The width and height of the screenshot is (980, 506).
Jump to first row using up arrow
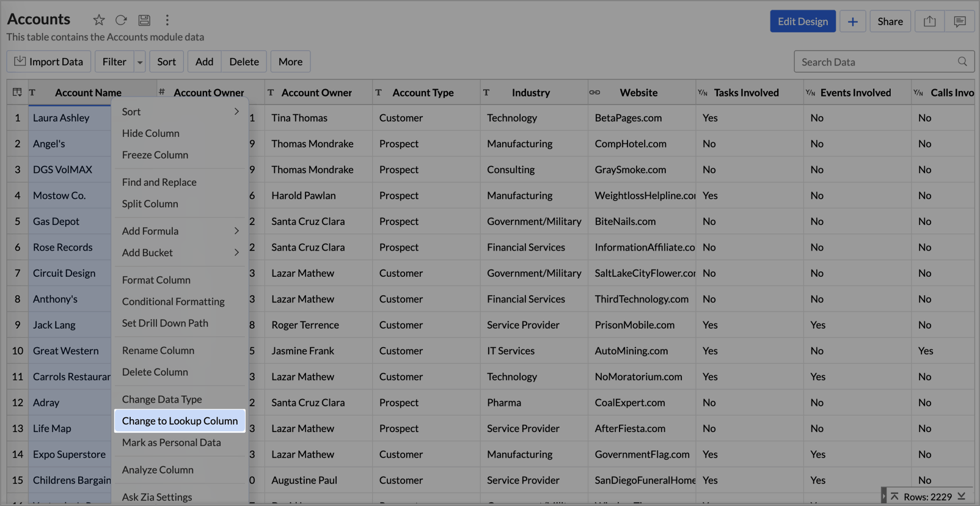pyautogui.click(x=894, y=496)
